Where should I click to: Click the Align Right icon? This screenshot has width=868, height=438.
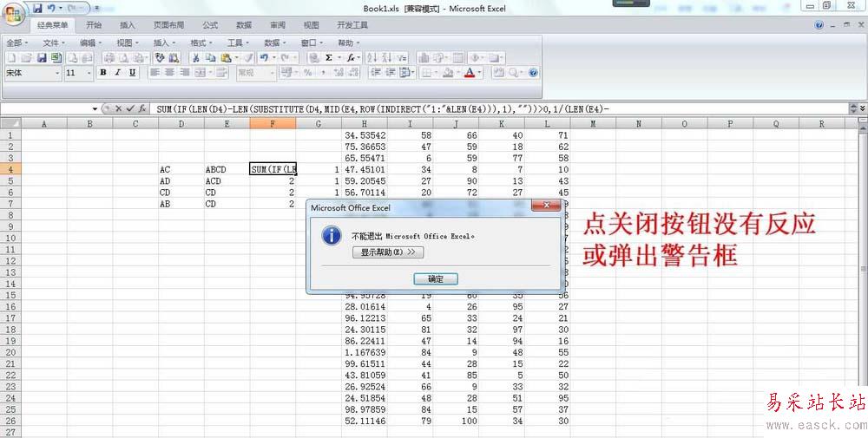coord(185,73)
